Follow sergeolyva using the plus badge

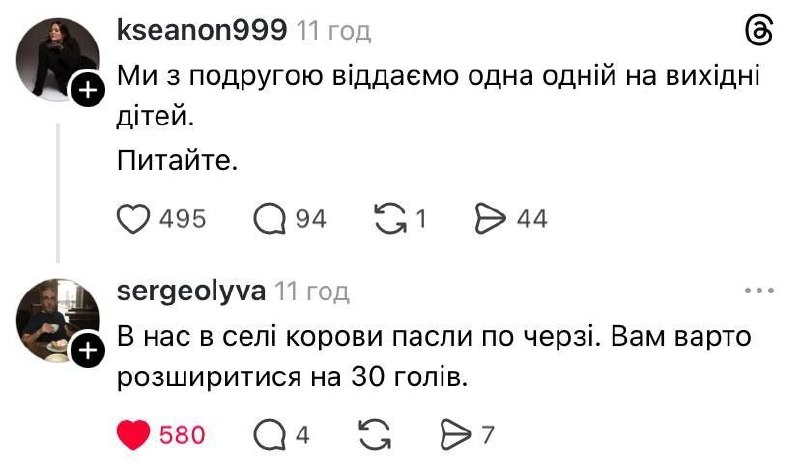click(86, 351)
